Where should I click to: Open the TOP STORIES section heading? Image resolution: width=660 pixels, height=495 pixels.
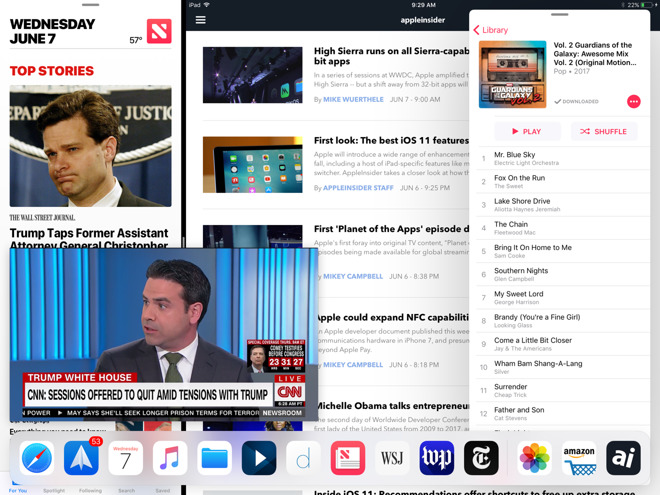pyautogui.click(x=52, y=71)
